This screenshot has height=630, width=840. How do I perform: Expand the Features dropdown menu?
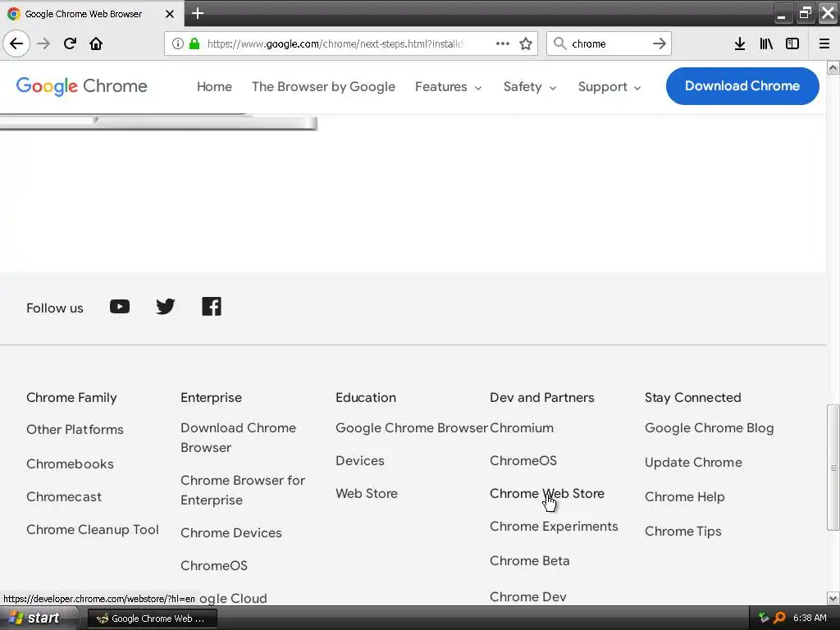coord(449,87)
